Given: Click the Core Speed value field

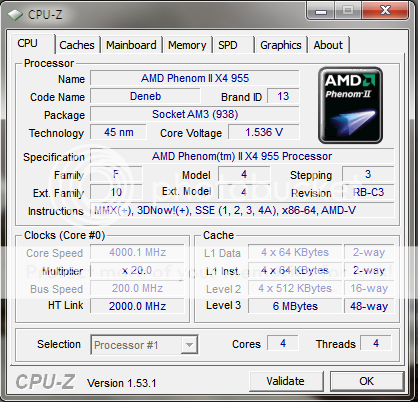Looking at the screenshot, I should 137,252.
